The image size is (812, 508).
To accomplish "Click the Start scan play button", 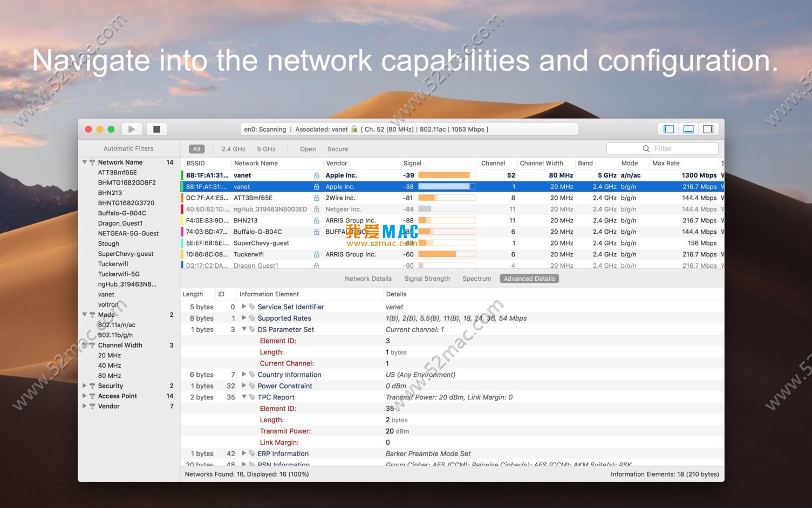I will point(131,129).
